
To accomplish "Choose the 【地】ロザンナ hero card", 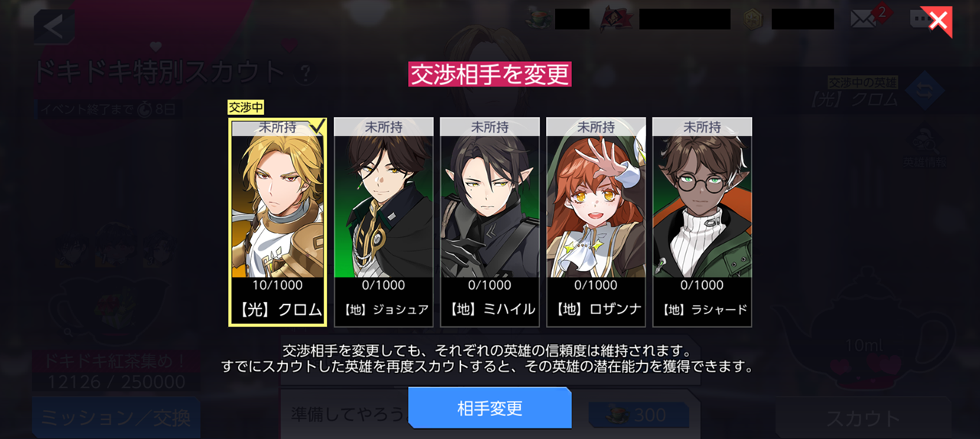I will [596, 222].
